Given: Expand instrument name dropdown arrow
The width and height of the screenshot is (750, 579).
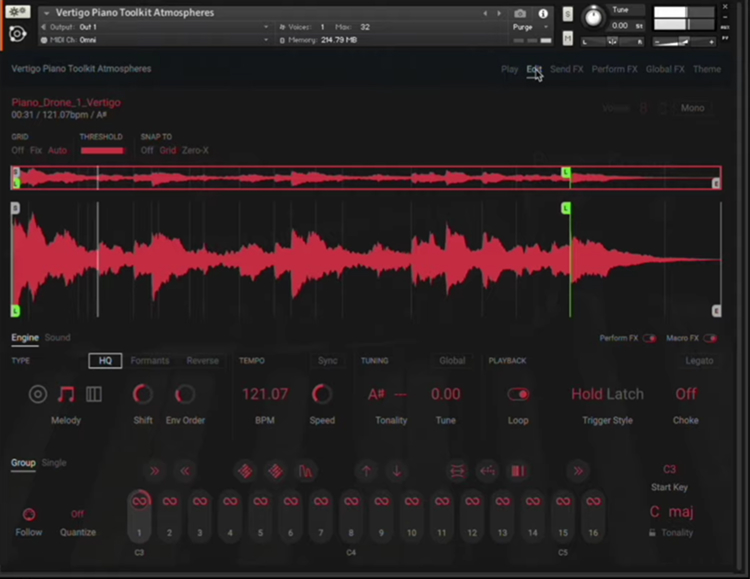Looking at the screenshot, I should tap(46, 13).
